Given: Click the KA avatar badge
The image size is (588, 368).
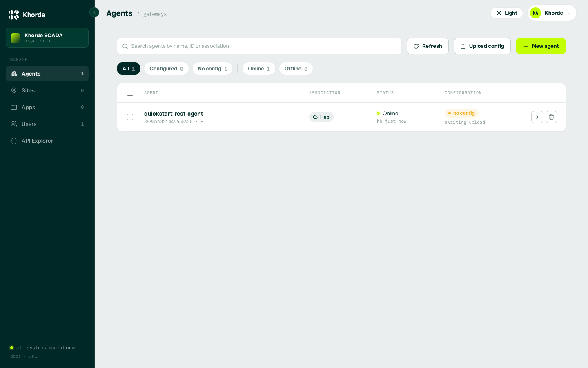Looking at the screenshot, I should (535, 13).
